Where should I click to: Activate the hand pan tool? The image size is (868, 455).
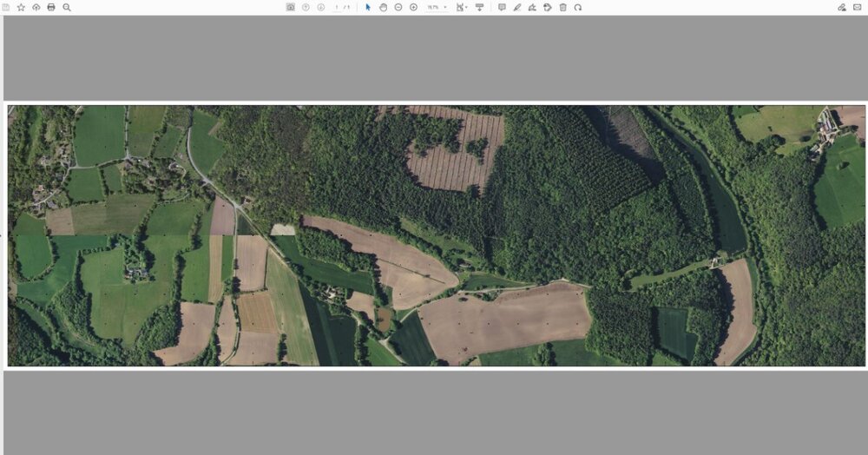pyautogui.click(x=383, y=7)
